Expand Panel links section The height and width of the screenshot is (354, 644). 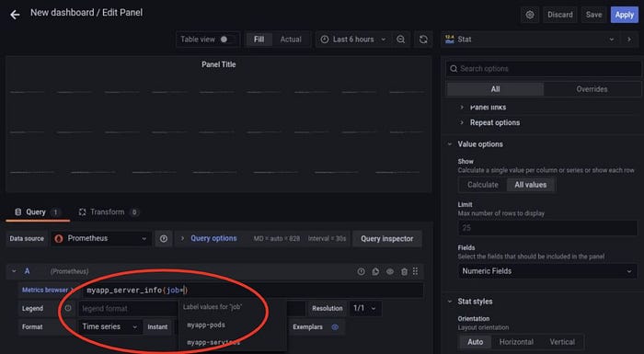(488, 108)
